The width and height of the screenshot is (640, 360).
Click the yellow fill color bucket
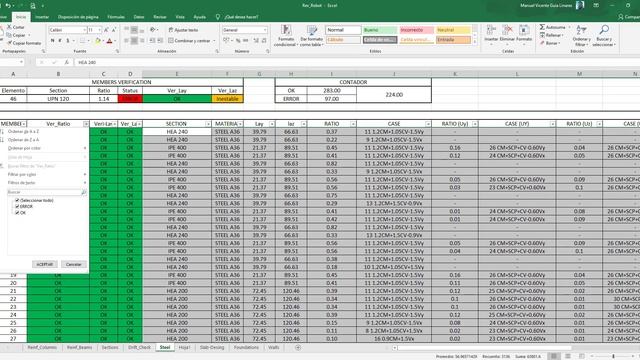coord(98,41)
